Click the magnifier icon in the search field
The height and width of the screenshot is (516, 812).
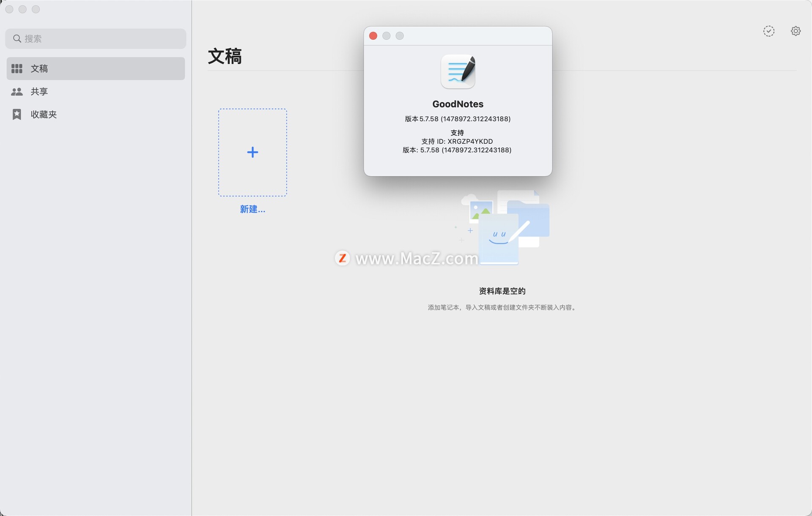pyautogui.click(x=17, y=38)
